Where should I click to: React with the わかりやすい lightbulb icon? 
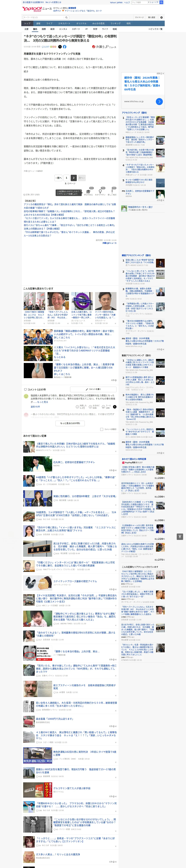pos(100,191)
